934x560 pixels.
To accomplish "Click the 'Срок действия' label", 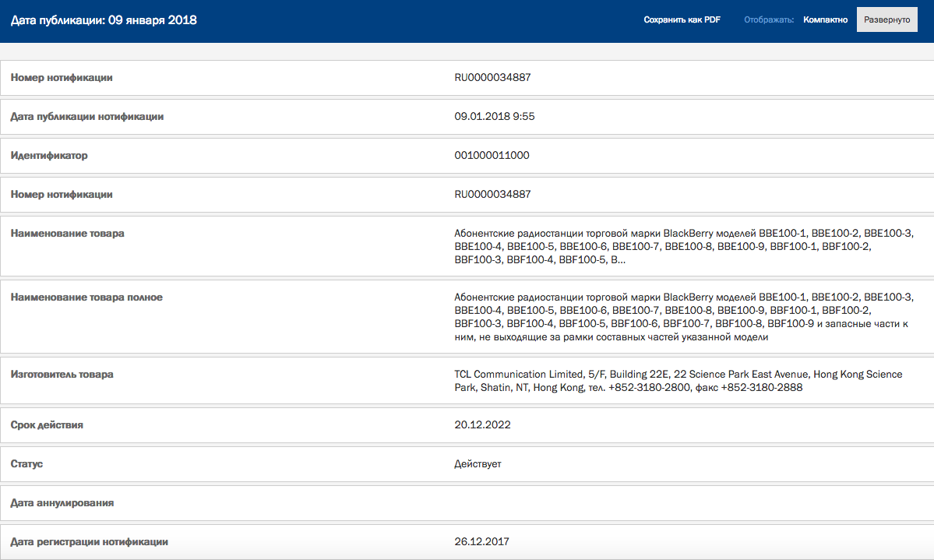I will click(x=47, y=425).
